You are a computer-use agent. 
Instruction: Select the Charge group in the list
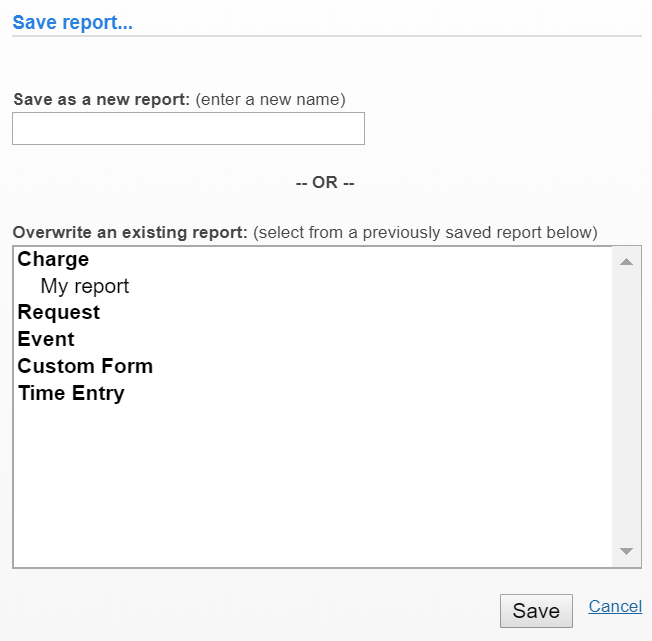pyautogui.click(x=53, y=260)
